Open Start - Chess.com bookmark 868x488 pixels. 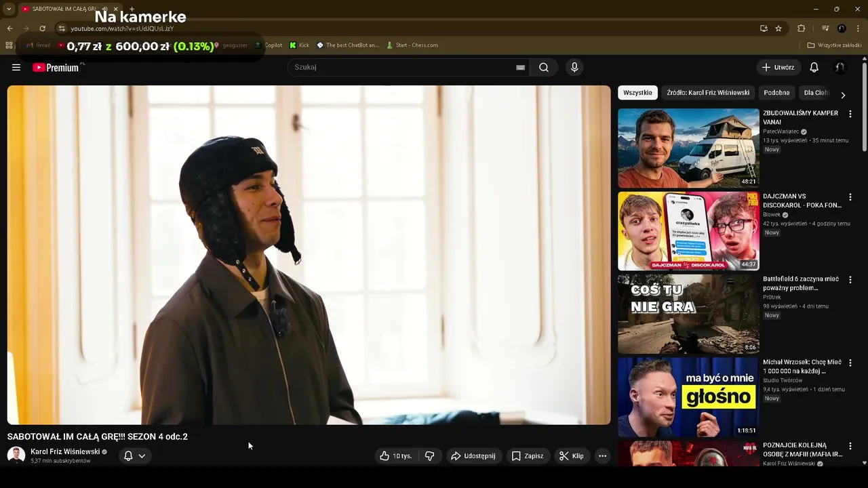(x=412, y=45)
